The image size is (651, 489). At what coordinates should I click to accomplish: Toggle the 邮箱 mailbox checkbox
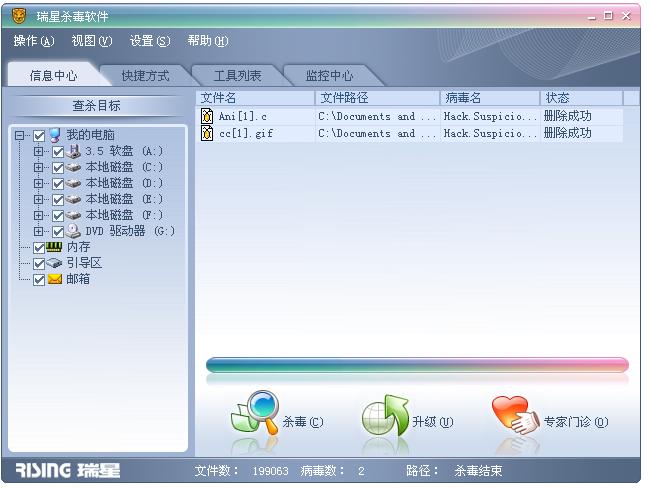click(x=39, y=280)
